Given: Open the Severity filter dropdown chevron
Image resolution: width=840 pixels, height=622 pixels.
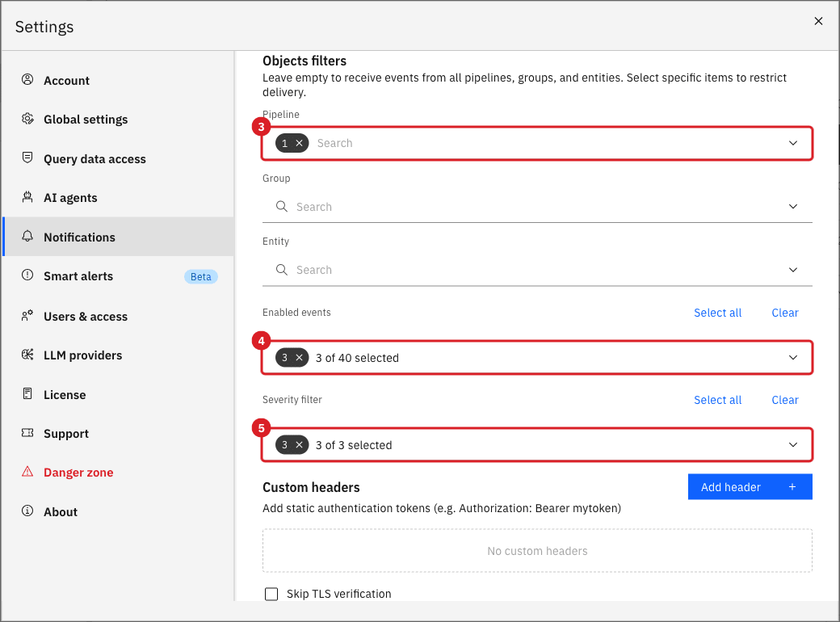Looking at the screenshot, I should (793, 444).
